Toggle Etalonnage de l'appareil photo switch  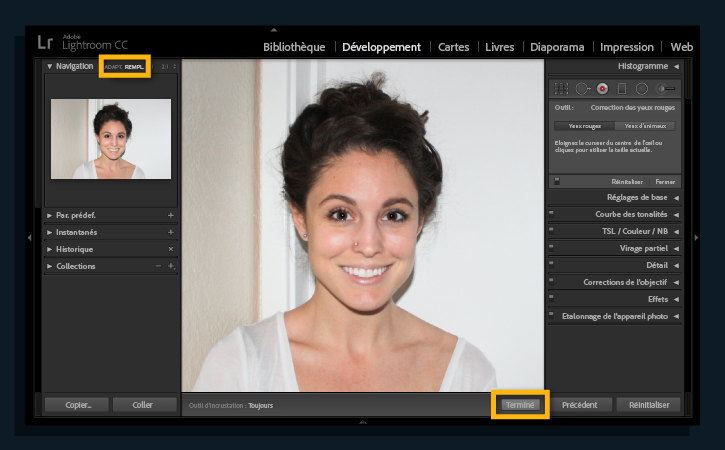[x=551, y=315]
